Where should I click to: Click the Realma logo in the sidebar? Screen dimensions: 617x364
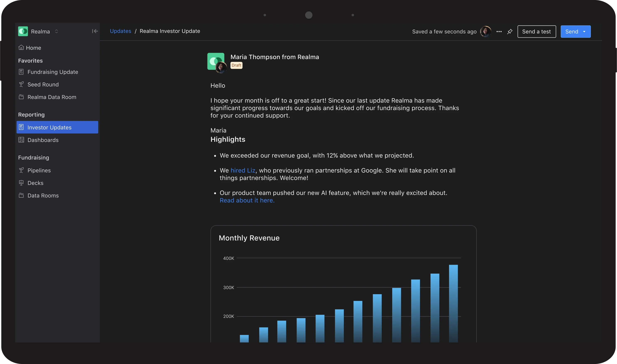coord(23,31)
